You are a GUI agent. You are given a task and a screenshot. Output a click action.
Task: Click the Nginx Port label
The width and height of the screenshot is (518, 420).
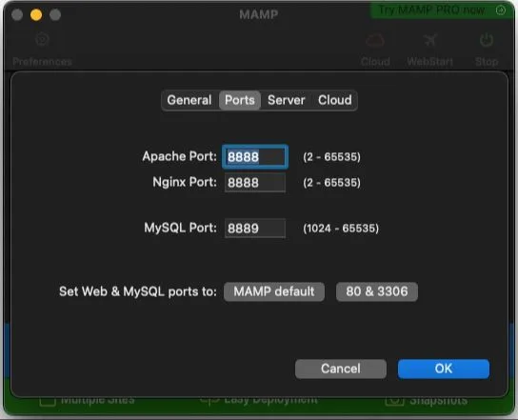click(185, 182)
